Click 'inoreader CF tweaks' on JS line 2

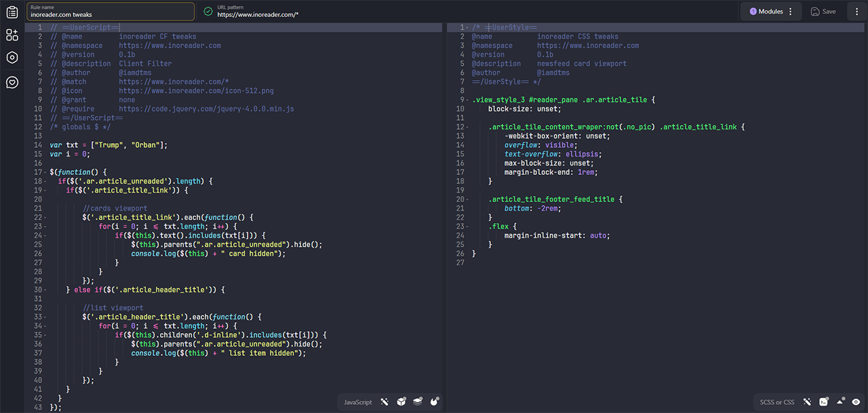point(157,37)
